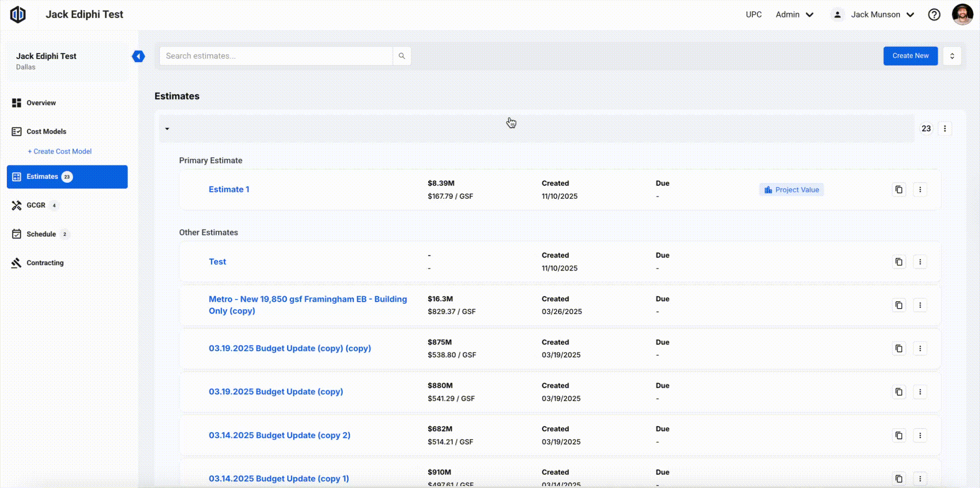Image resolution: width=980 pixels, height=488 pixels.
Task: Open three-dot menu for Estimate 1
Action: tap(920, 190)
